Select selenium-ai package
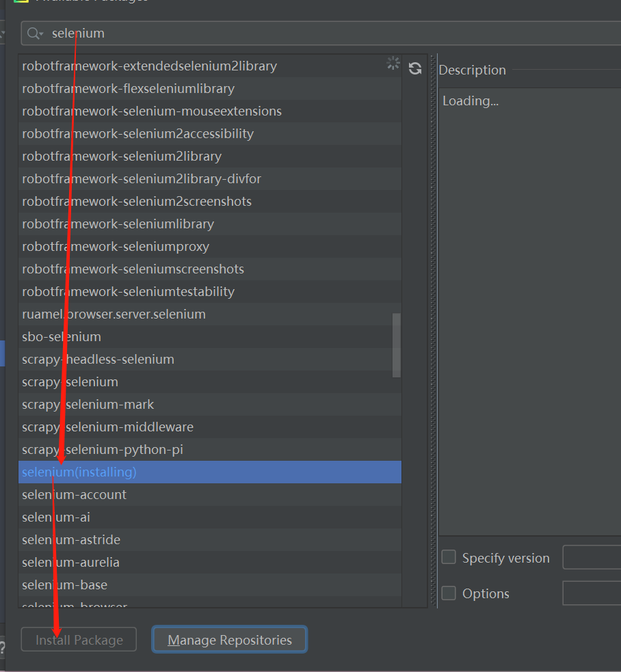This screenshot has width=621, height=672. [210, 518]
